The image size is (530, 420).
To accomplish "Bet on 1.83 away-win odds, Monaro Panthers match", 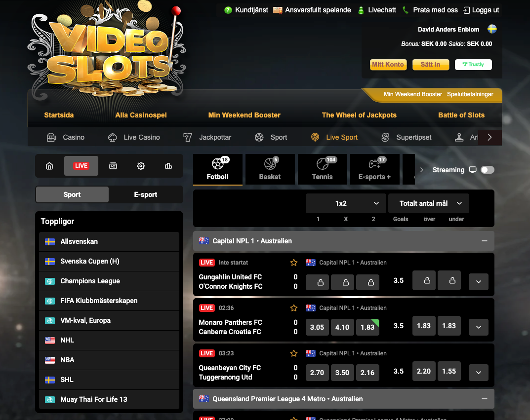I will [x=367, y=327].
